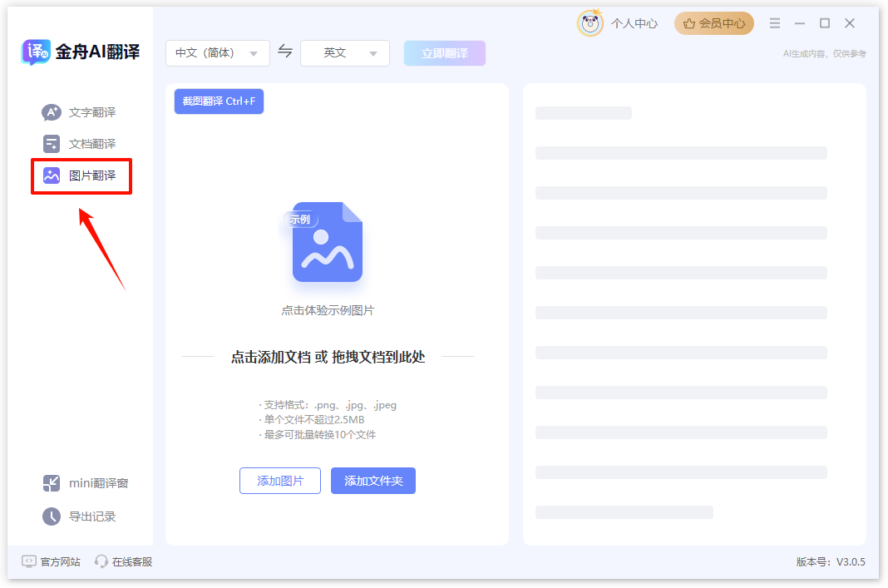Open the source language 中文（简体） dropdown

coord(217,52)
